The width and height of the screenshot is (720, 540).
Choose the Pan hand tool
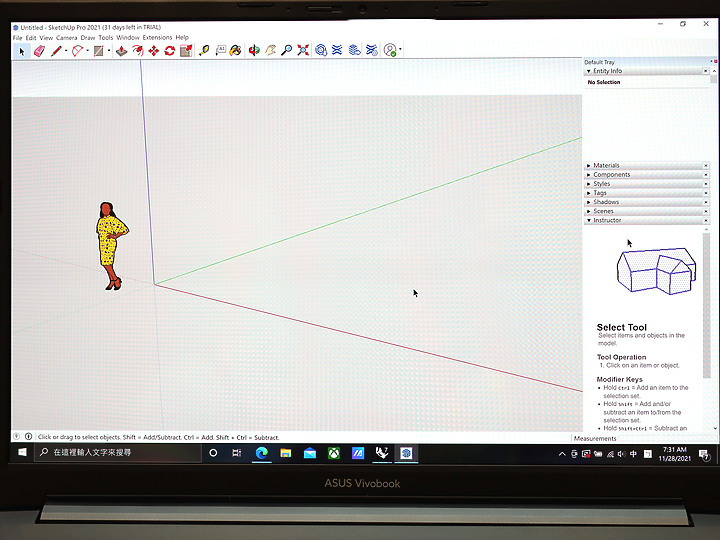coord(270,50)
